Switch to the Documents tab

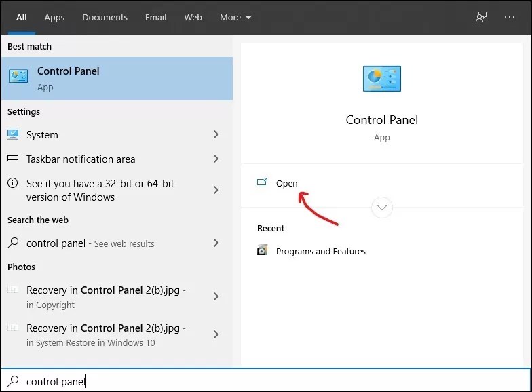(104, 18)
